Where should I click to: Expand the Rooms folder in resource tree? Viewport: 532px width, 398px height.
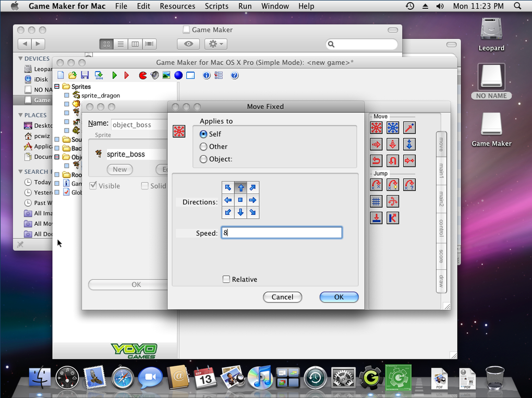click(57, 174)
